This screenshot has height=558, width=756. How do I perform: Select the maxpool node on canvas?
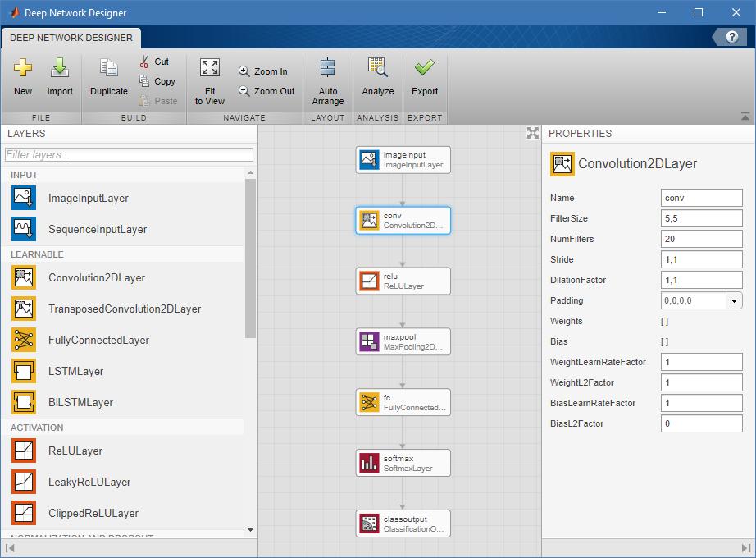403,341
